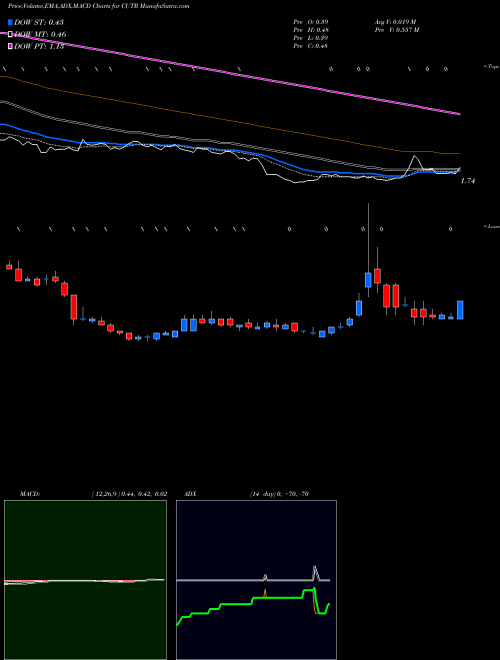This screenshot has width=500, height=660.
Task: Click the 'Pre C: 0.48' close value
Action: (x=311, y=46)
